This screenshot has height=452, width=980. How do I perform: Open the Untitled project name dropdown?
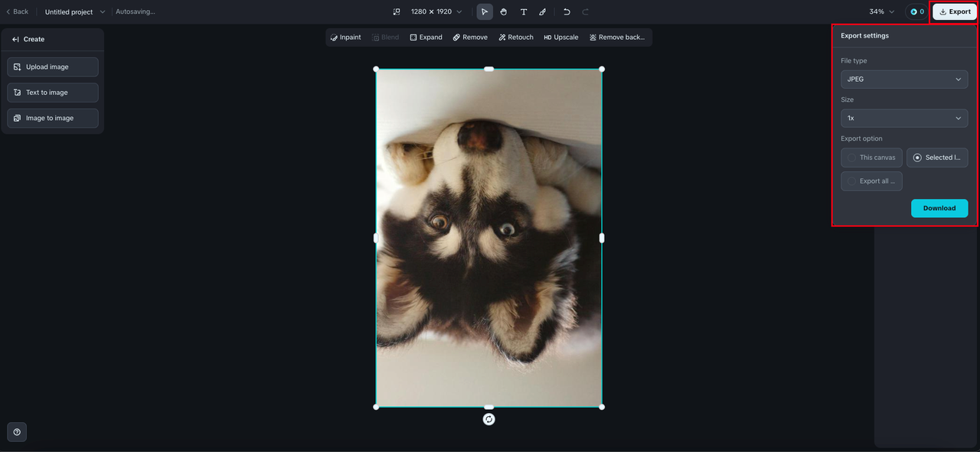[75, 11]
